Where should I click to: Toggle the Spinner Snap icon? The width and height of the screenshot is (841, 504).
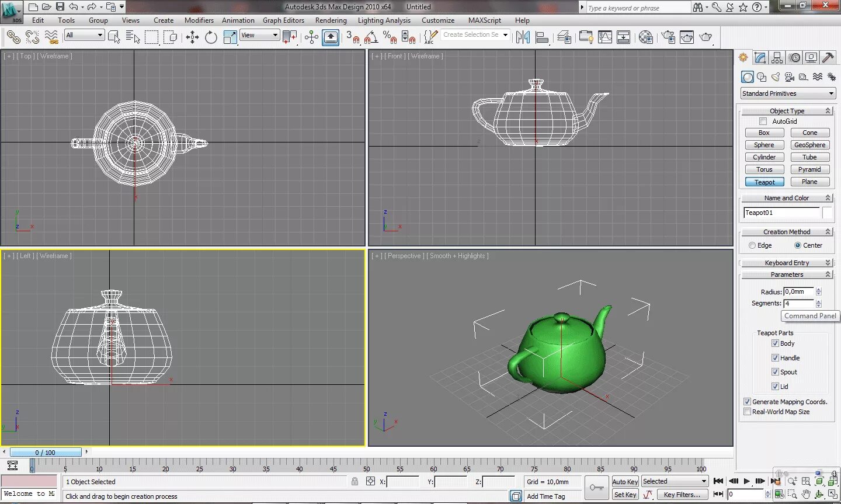tap(409, 37)
